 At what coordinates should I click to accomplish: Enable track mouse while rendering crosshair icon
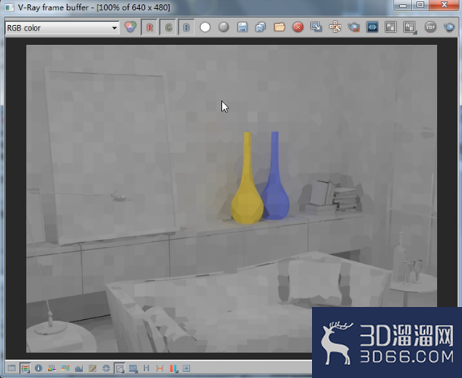[335, 27]
